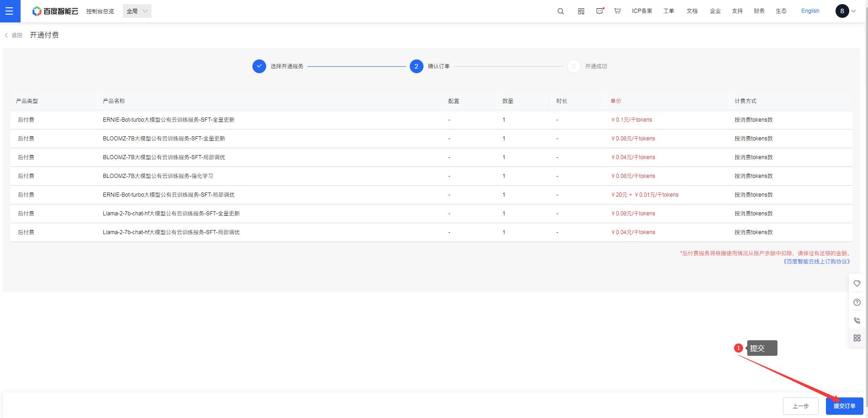
Task: Click the Baidu AI Cloud logo
Action: pos(55,11)
